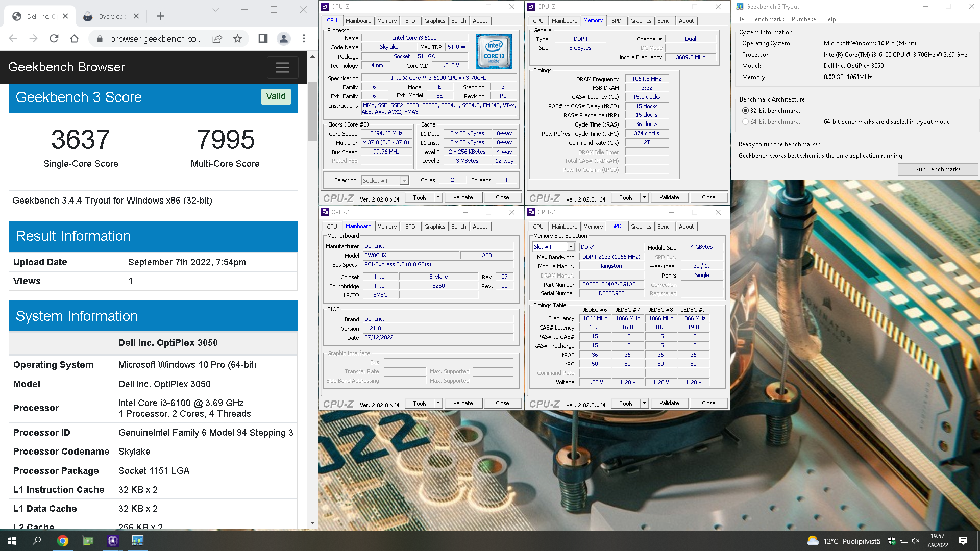Click the network tray icon
Viewport: 980px width, 551px height.
[903, 541]
